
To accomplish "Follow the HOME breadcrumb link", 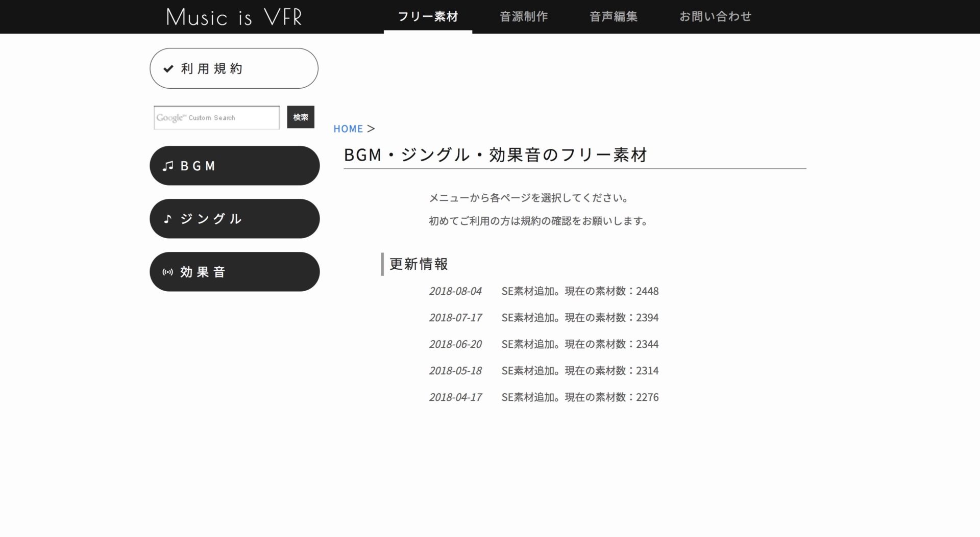I will pos(348,129).
